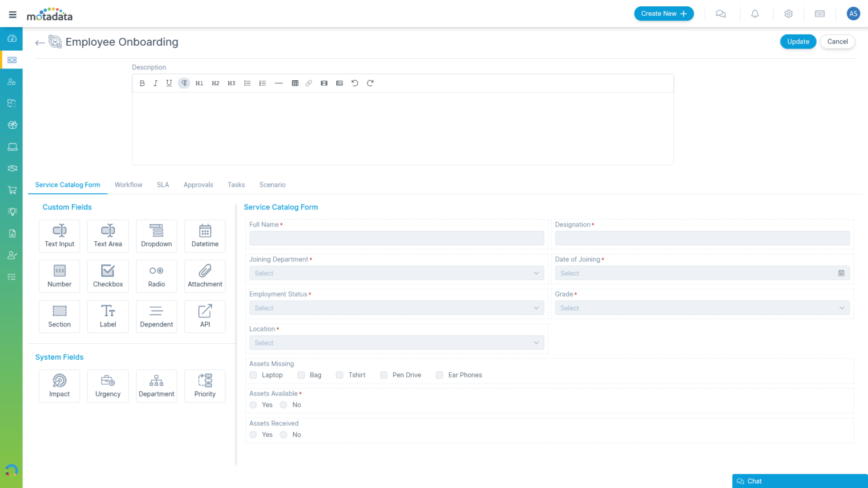
Task: Click the Create New button
Action: tap(663, 13)
